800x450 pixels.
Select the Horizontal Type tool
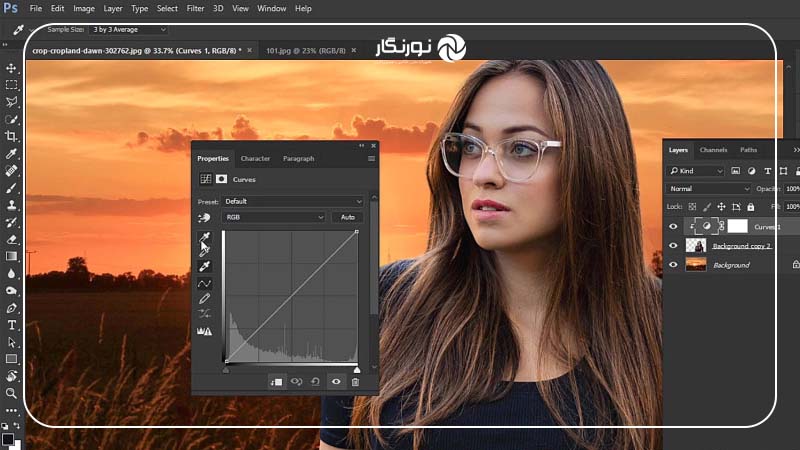(11, 326)
